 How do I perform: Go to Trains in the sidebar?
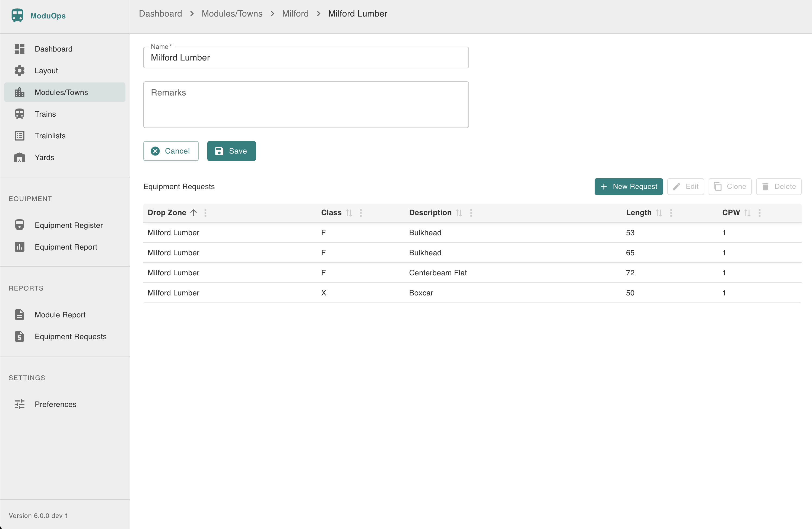(65, 114)
